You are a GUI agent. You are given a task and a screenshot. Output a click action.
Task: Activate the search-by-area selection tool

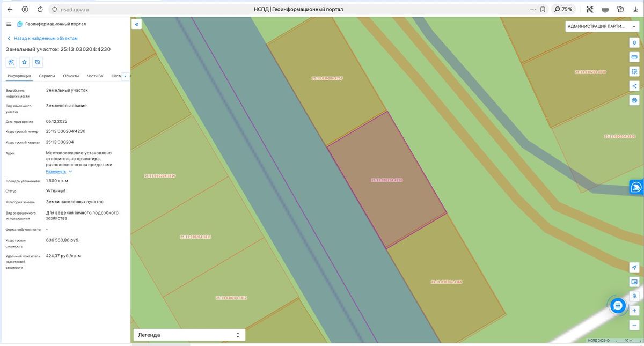634,71
